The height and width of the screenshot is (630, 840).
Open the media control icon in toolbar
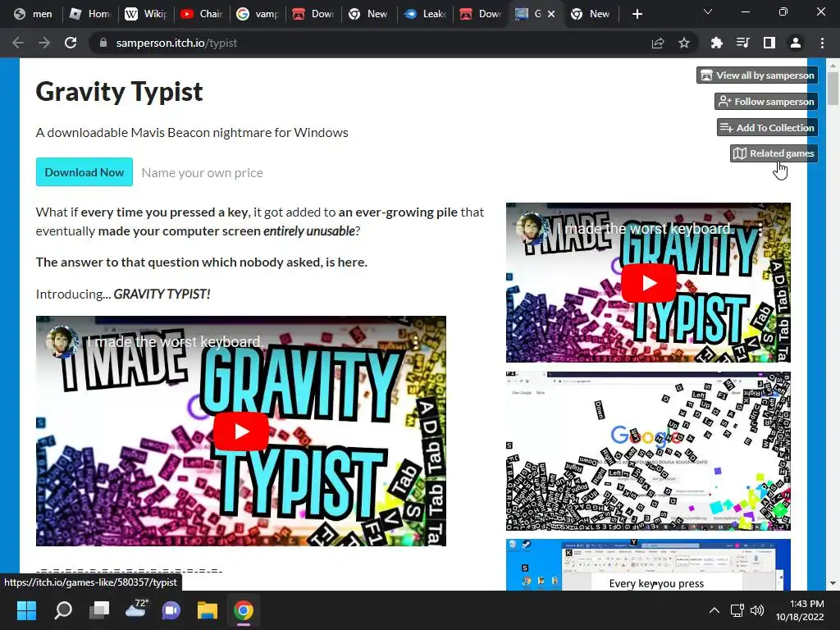point(742,43)
